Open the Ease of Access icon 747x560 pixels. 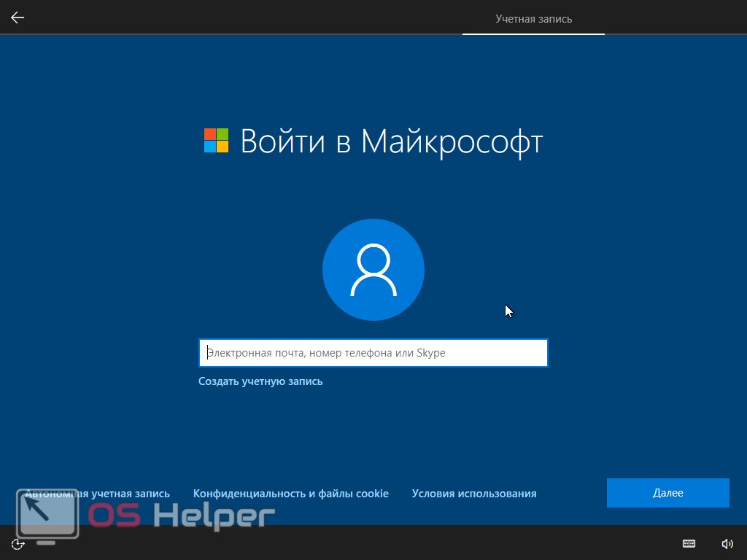tap(18, 543)
